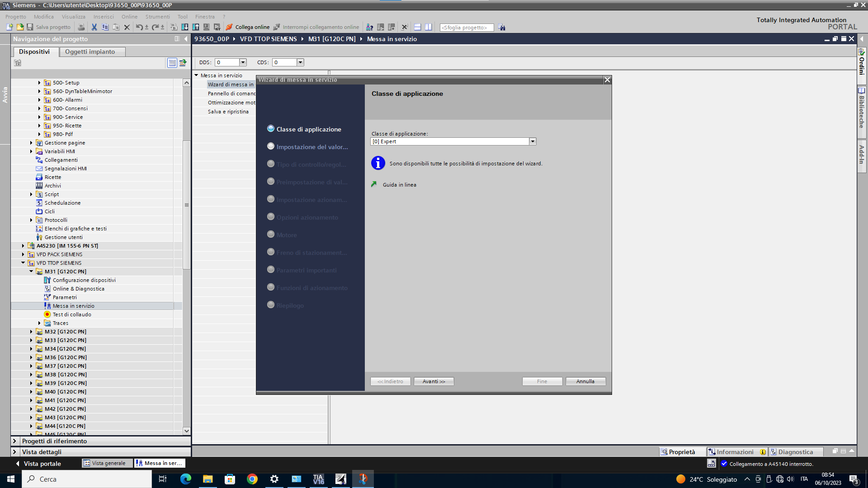Open the Visualizza menu
The width and height of the screenshot is (868, 488).
(x=74, y=17)
